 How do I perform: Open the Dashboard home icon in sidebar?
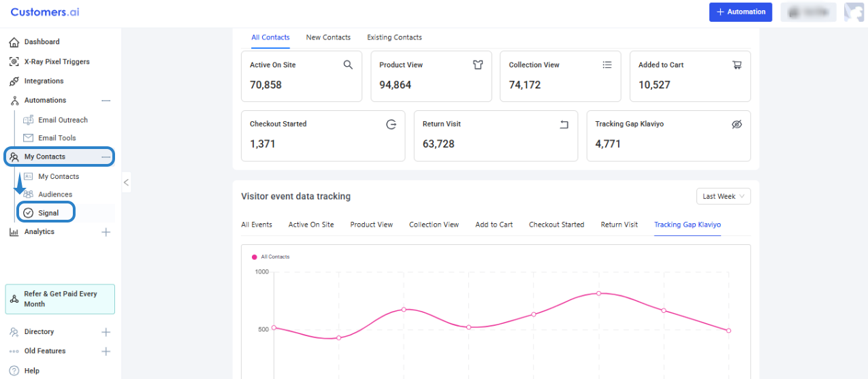coord(14,42)
